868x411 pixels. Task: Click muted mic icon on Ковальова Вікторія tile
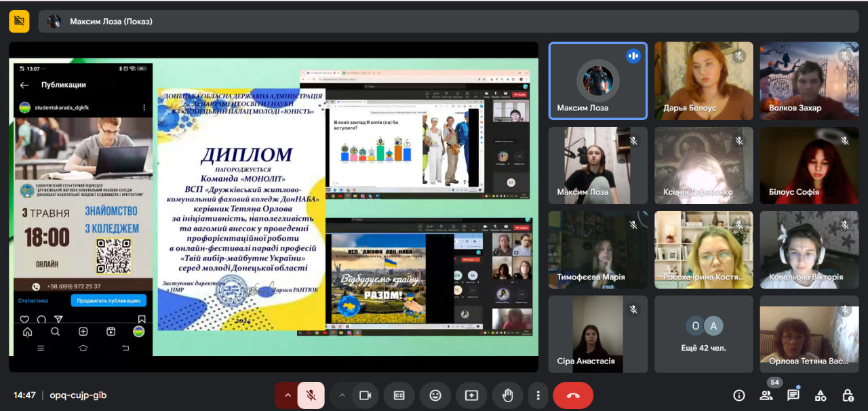coord(845,224)
